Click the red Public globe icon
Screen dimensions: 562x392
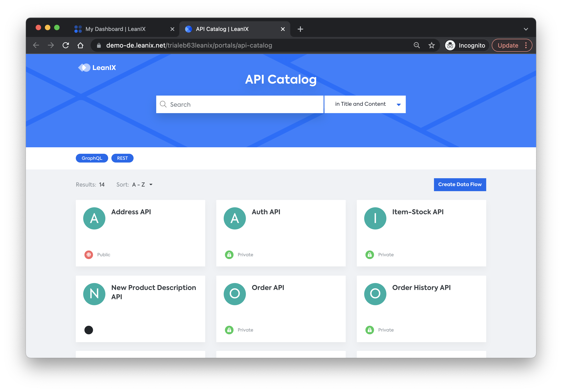(89, 255)
